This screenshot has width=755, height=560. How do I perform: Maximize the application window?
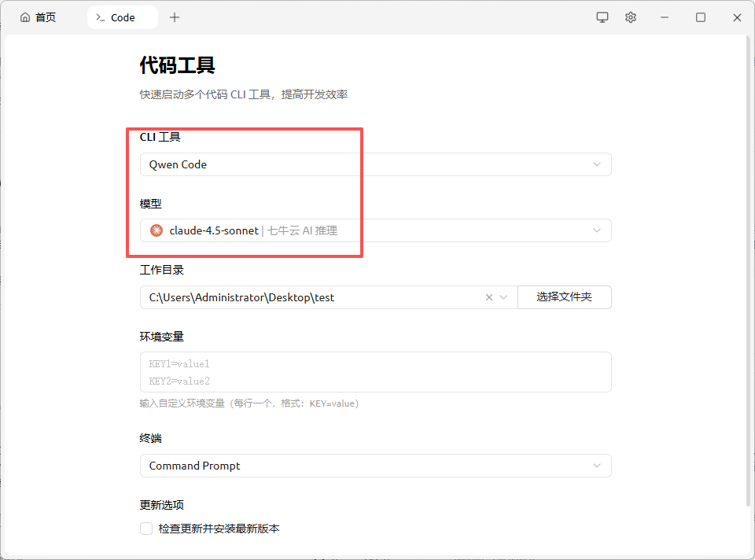coord(701,17)
